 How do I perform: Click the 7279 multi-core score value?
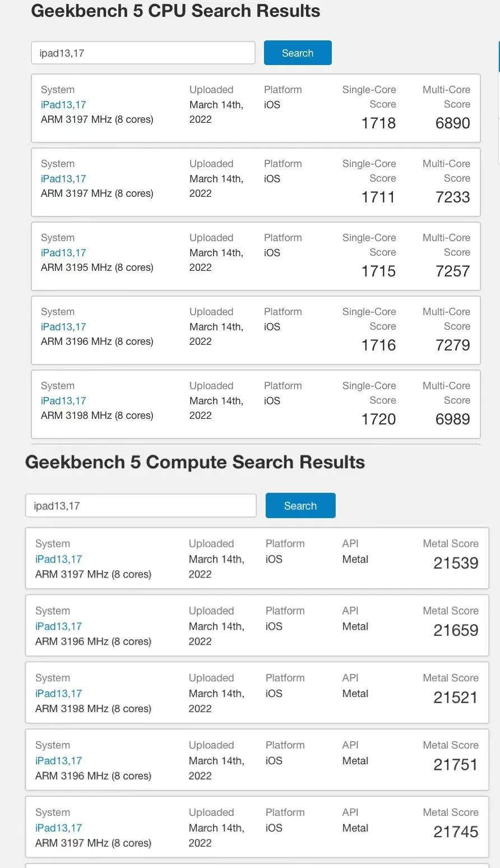click(452, 345)
